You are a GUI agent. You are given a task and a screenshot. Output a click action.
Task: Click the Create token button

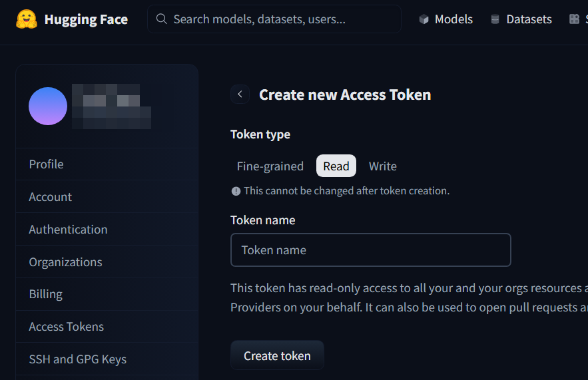click(277, 356)
